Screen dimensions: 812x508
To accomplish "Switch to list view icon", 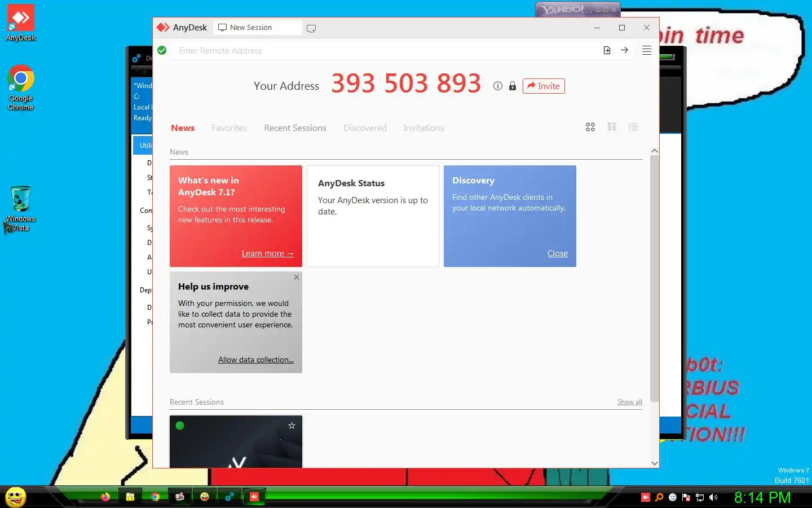I will pyautogui.click(x=633, y=128).
